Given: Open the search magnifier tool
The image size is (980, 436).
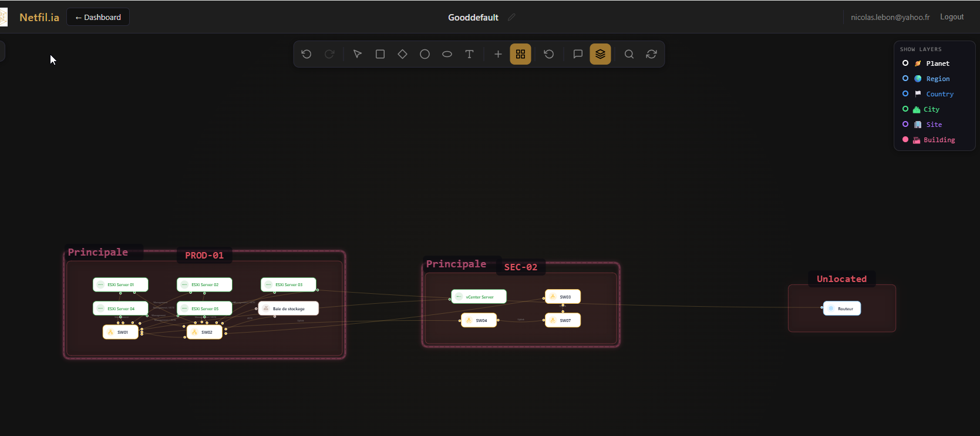Looking at the screenshot, I should [629, 54].
